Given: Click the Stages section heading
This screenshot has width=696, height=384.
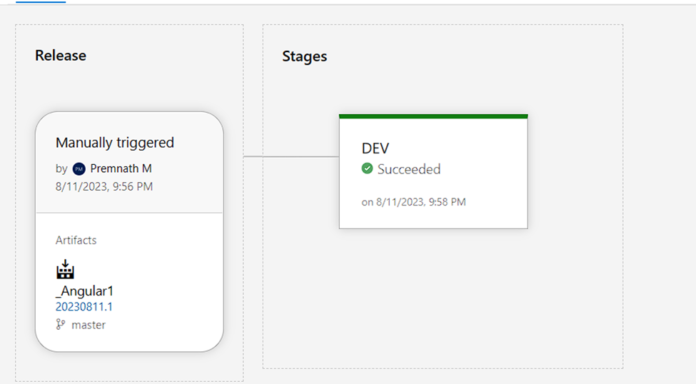Looking at the screenshot, I should click(x=304, y=56).
